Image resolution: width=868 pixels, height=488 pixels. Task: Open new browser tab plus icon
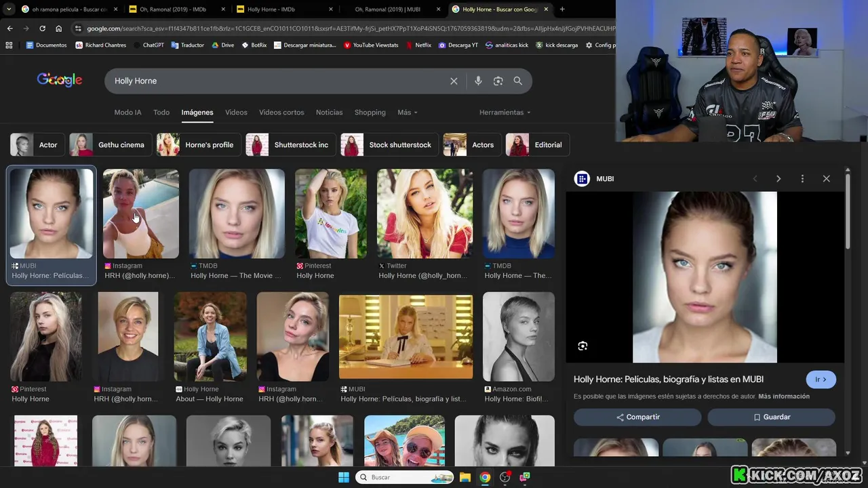click(562, 9)
